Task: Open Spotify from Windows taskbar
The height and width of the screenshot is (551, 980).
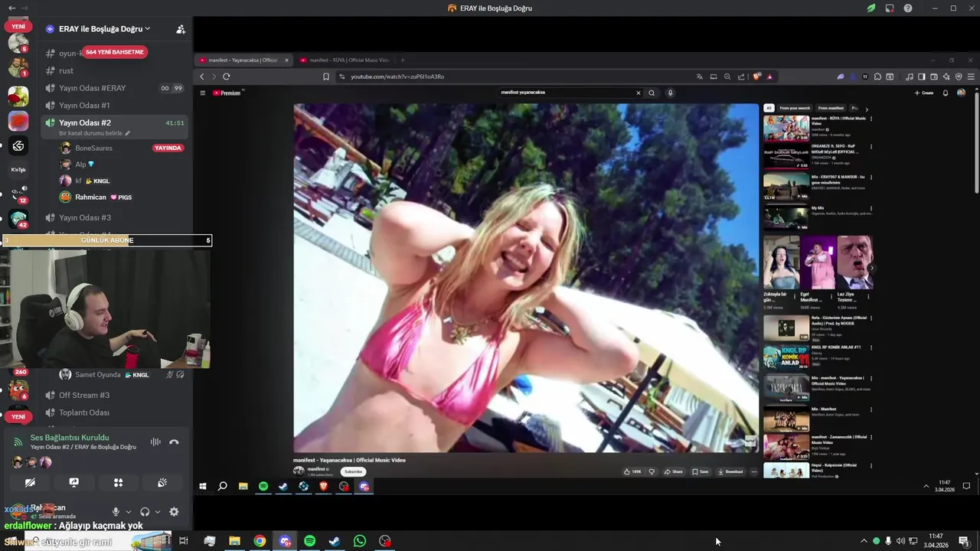Action: pyautogui.click(x=309, y=541)
